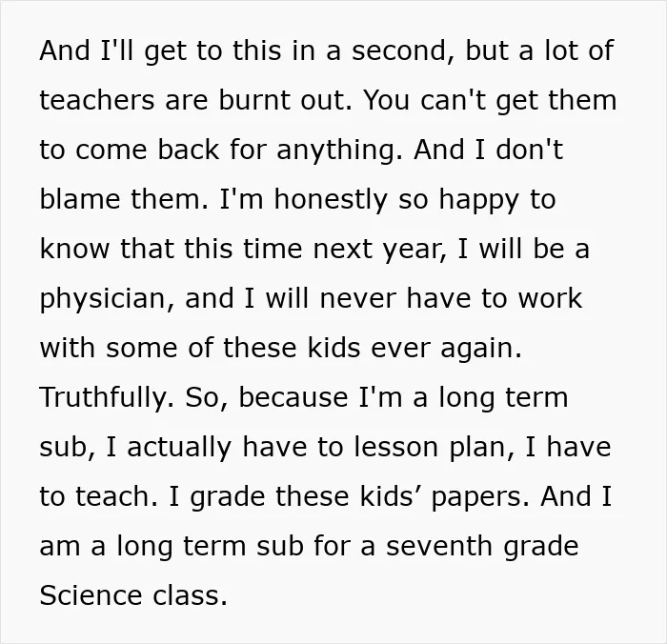Click the word 'honestly' in the text
667x644 pixels.
[x=331, y=199]
